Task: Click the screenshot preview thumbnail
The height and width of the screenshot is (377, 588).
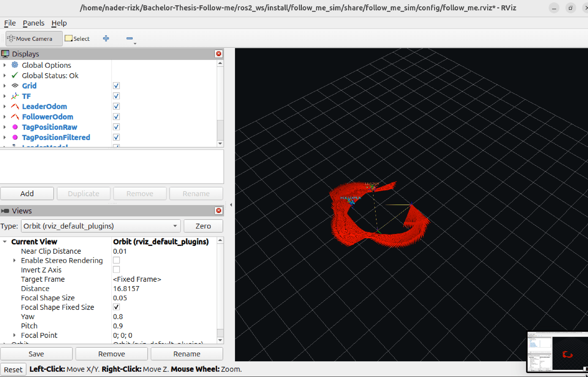Action: pyautogui.click(x=557, y=352)
